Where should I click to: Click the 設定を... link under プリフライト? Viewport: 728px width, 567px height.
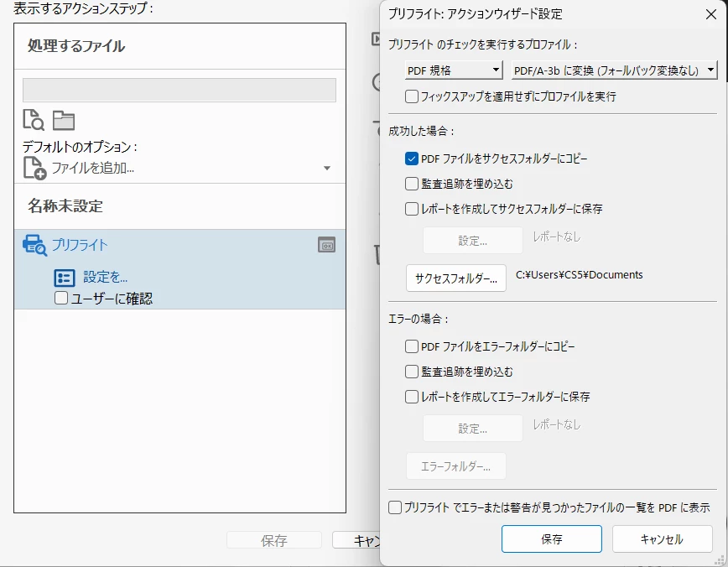point(106,278)
